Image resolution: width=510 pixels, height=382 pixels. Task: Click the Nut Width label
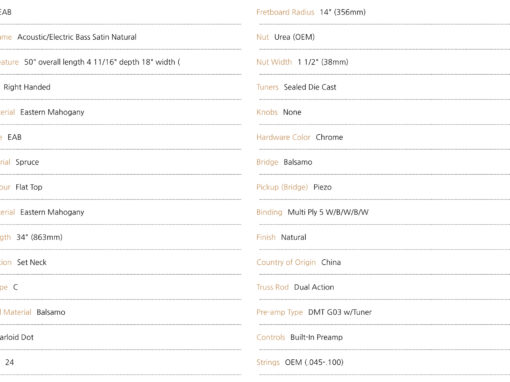point(274,62)
